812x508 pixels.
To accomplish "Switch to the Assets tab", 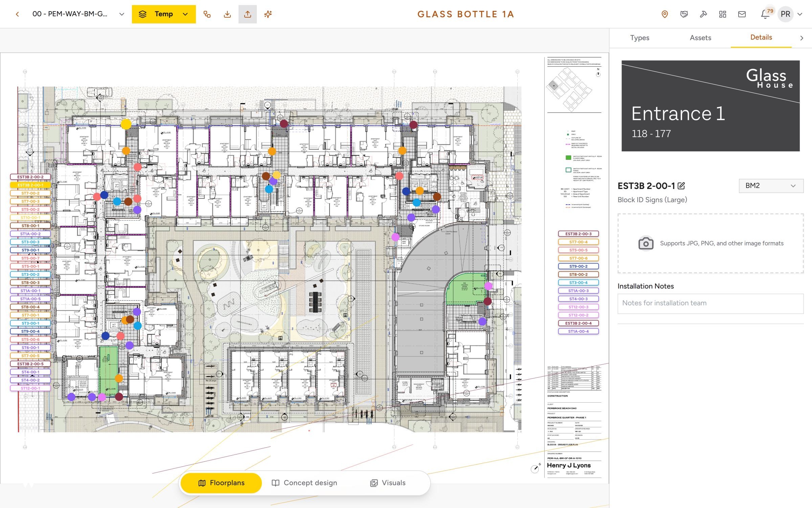I will pos(700,38).
